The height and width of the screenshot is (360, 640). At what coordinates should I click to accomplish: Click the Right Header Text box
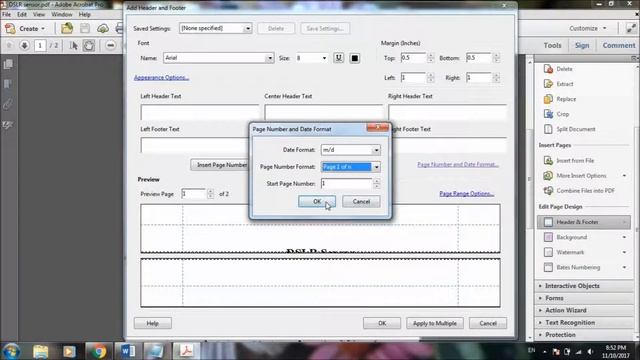(447, 112)
